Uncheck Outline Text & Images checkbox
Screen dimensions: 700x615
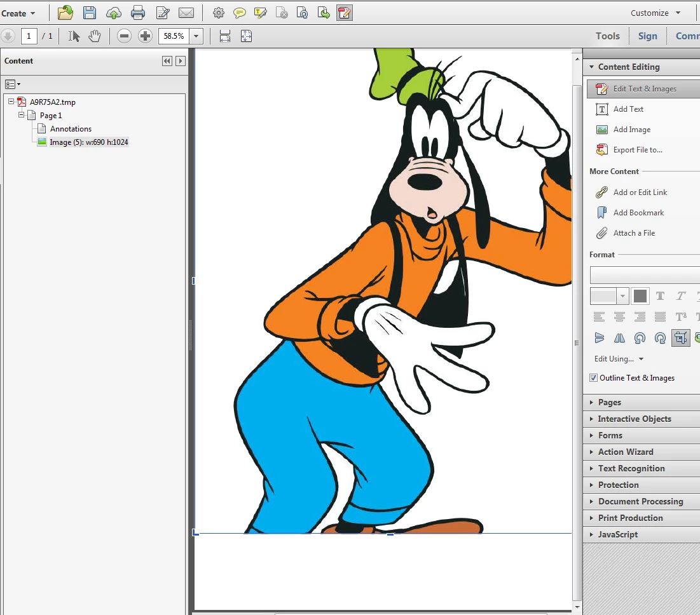[x=594, y=378]
